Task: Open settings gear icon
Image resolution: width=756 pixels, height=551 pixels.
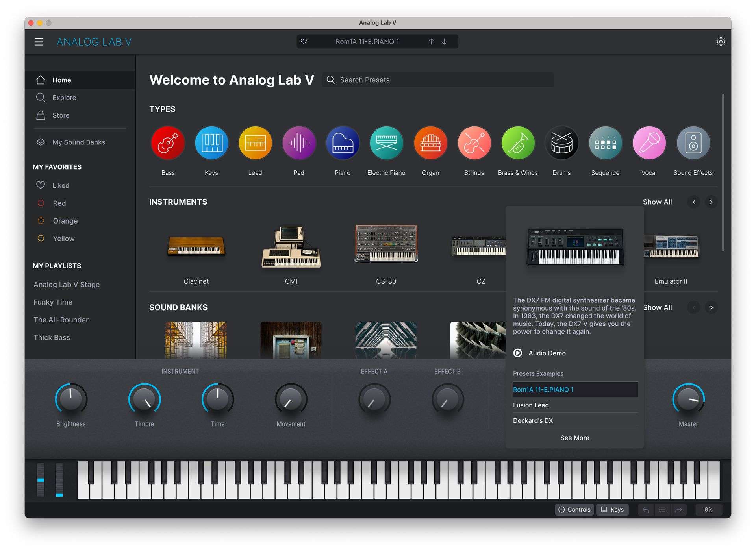Action: pyautogui.click(x=721, y=41)
